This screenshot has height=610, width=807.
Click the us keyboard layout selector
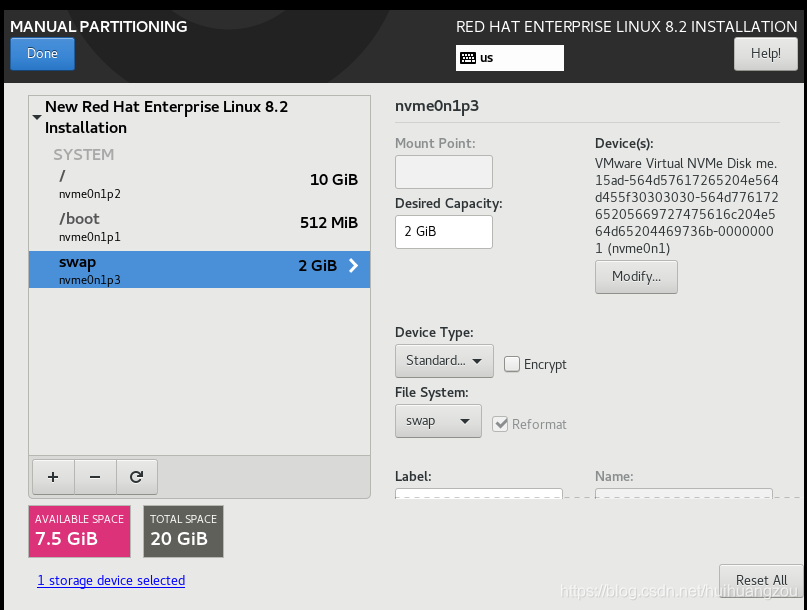[x=510, y=58]
